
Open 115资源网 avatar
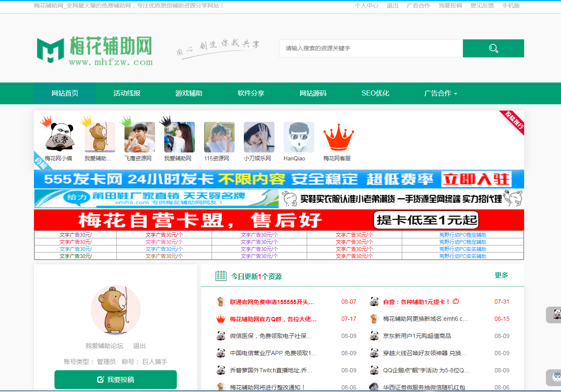tap(219, 137)
